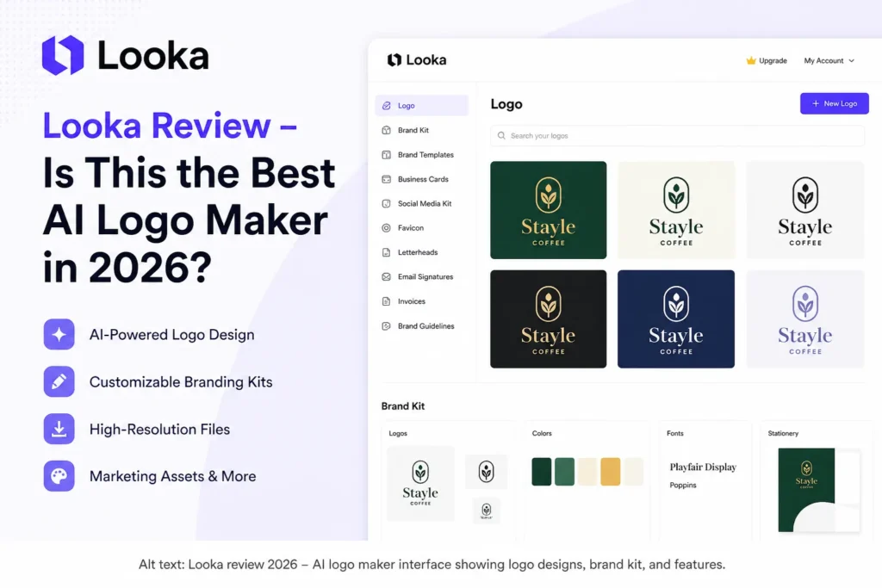Select the dark green brand color swatch

[x=542, y=472]
